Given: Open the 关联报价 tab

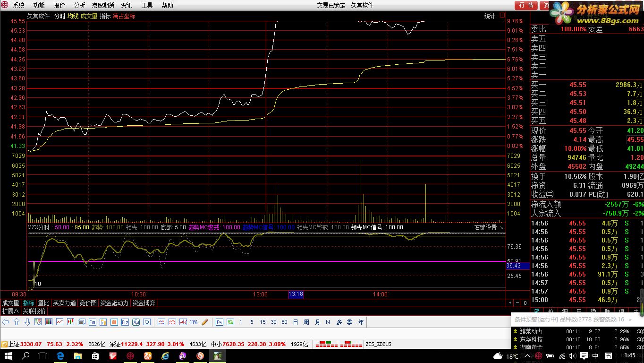Looking at the screenshot, I should 34,311.
